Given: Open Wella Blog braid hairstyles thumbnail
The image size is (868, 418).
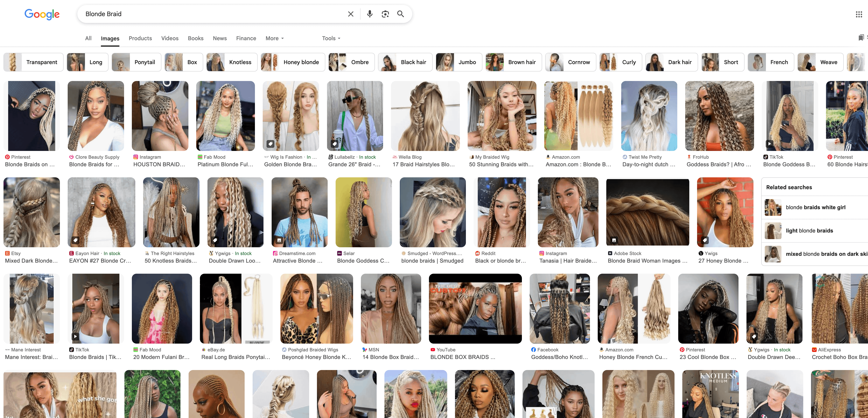Looking at the screenshot, I should coord(425,116).
